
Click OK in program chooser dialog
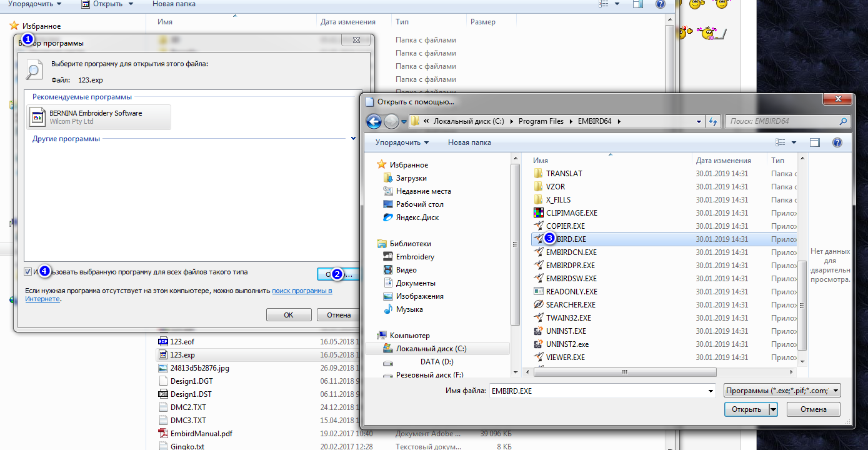point(289,315)
